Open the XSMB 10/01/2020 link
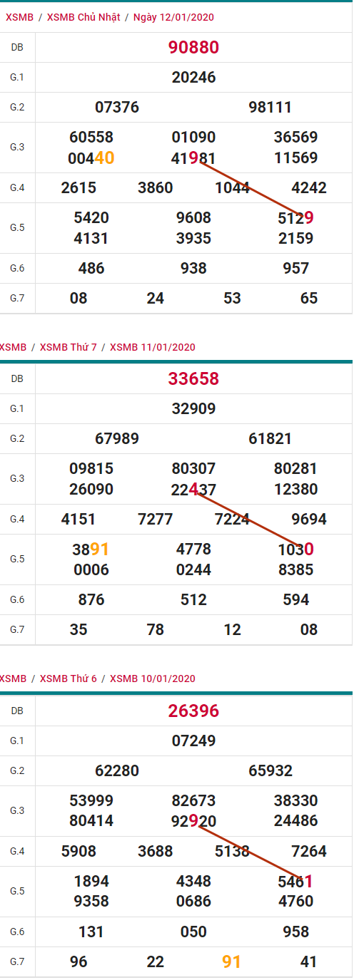Screen dimensions: 354x980 153,679
